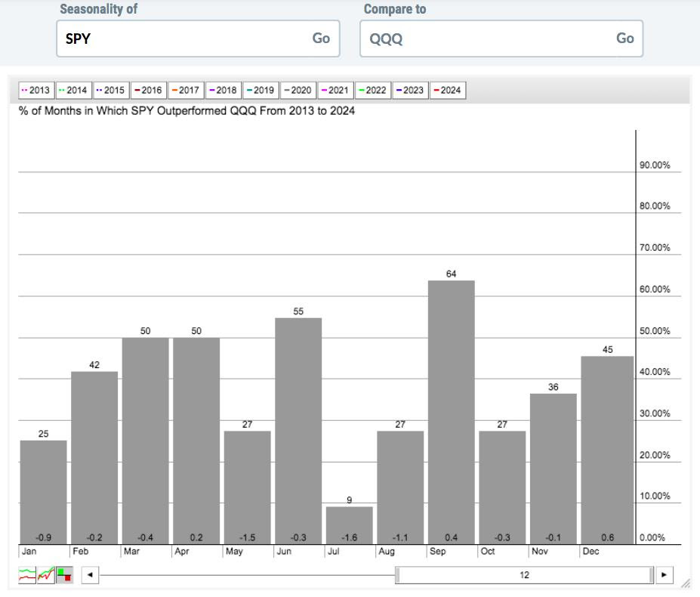Click the 90.00% axis label
700x597 pixels.
[655, 165]
